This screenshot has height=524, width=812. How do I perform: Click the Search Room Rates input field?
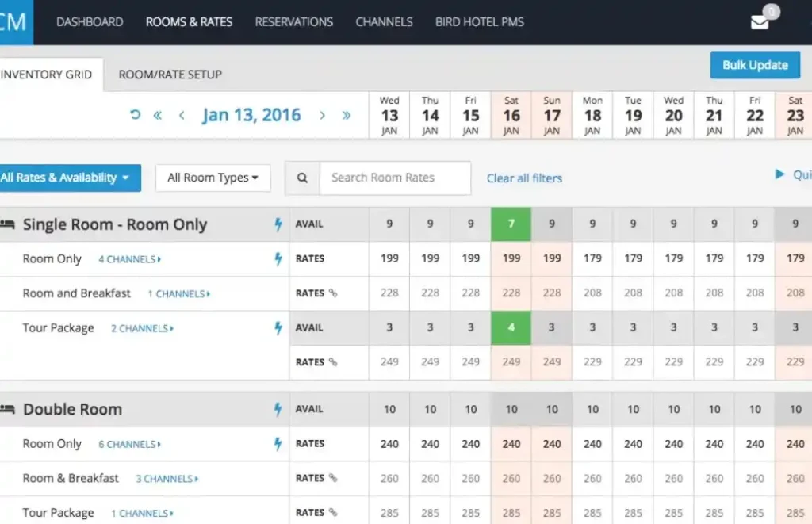click(395, 178)
